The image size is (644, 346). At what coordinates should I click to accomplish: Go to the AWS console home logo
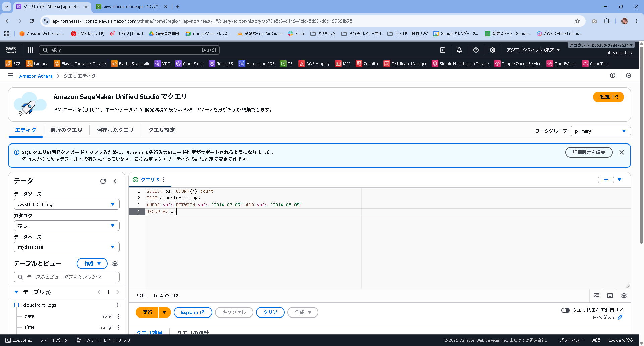[11, 50]
